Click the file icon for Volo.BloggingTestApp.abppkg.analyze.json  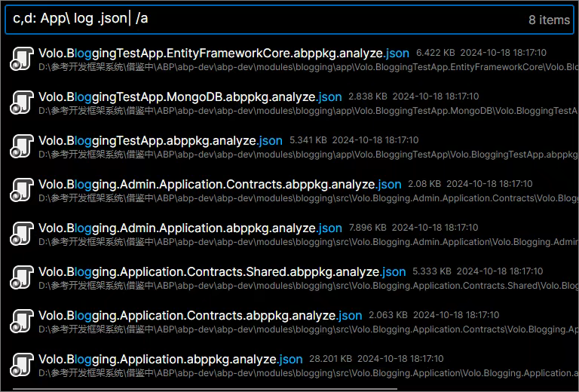(21, 146)
